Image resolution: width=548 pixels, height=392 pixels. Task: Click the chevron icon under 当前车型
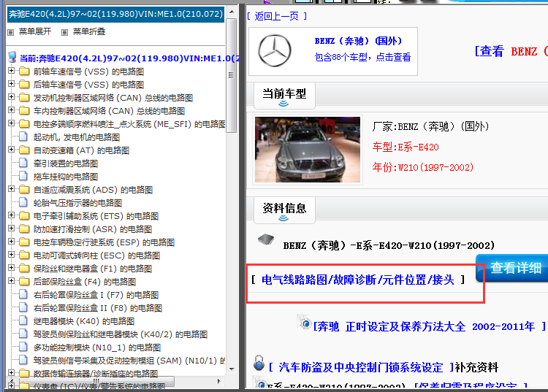click(283, 104)
